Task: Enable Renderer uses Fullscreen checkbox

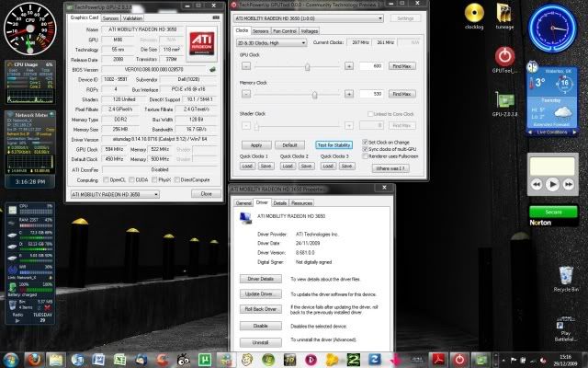Action: click(365, 156)
